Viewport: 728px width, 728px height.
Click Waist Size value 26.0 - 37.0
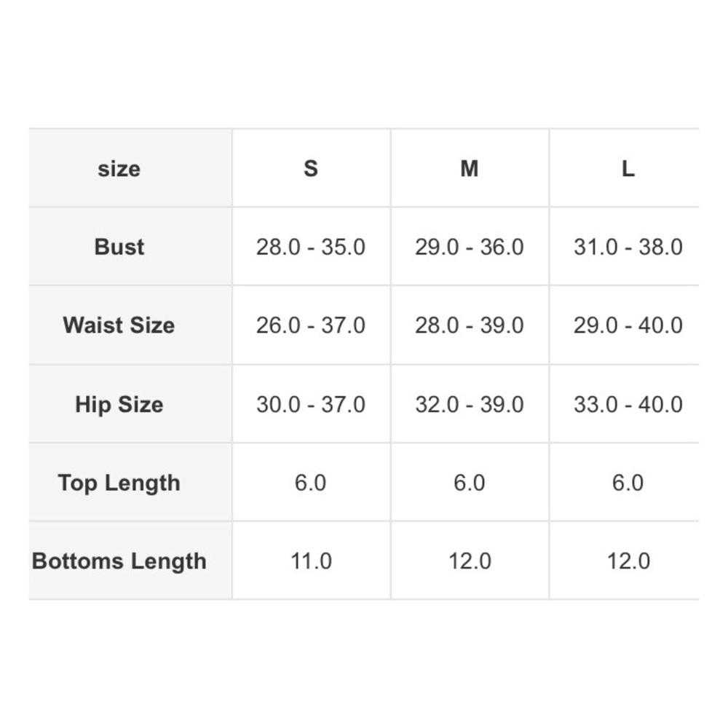(311, 325)
